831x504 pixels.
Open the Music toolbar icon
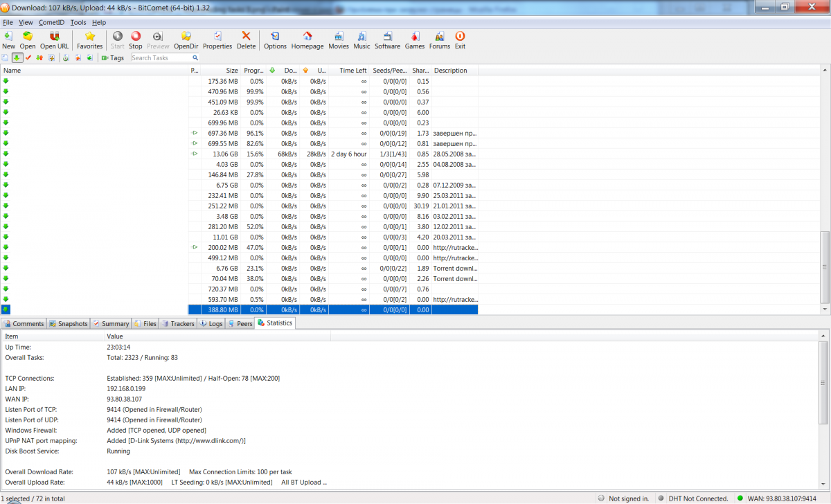pyautogui.click(x=362, y=36)
